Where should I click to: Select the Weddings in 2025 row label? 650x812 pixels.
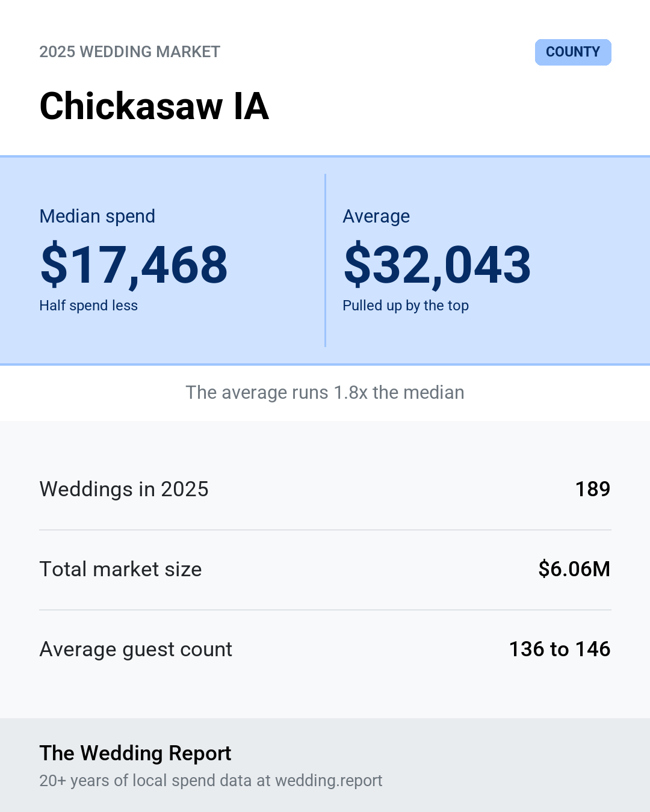click(124, 489)
